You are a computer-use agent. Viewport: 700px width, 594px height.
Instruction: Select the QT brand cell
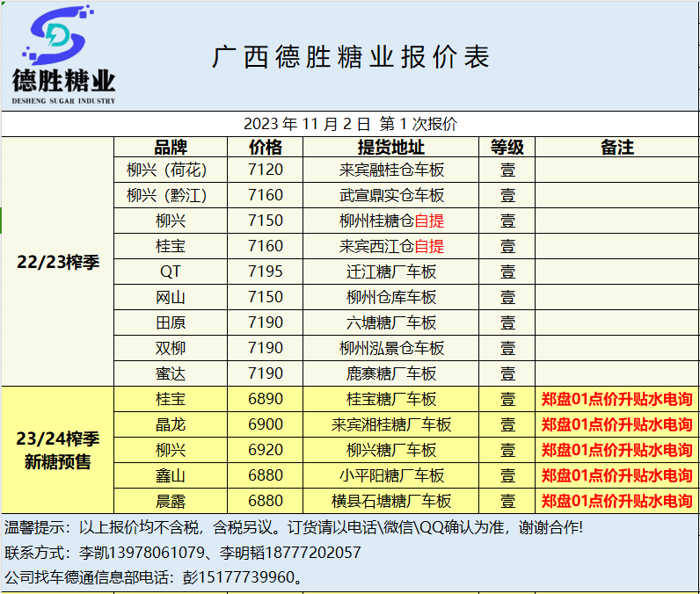171,272
